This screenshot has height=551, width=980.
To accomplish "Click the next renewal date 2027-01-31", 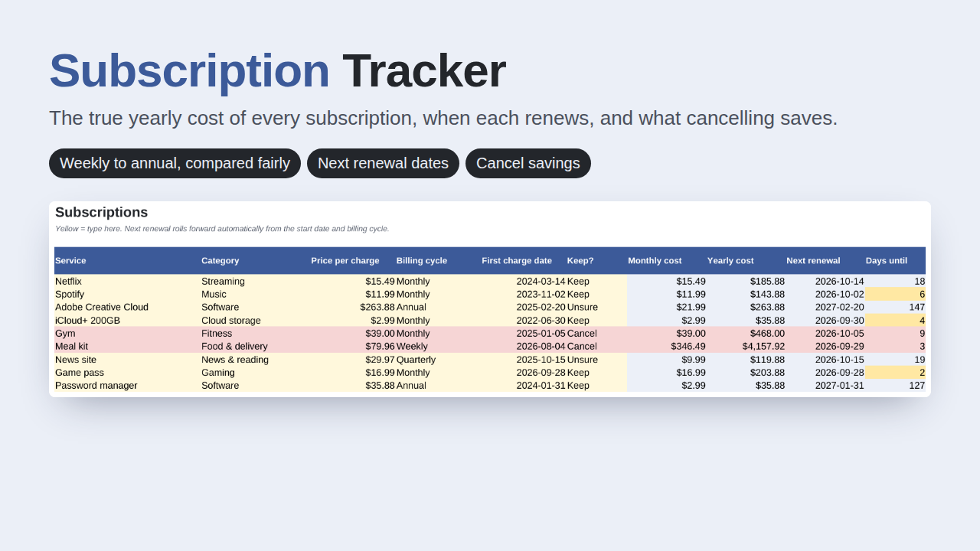I will click(825, 386).
